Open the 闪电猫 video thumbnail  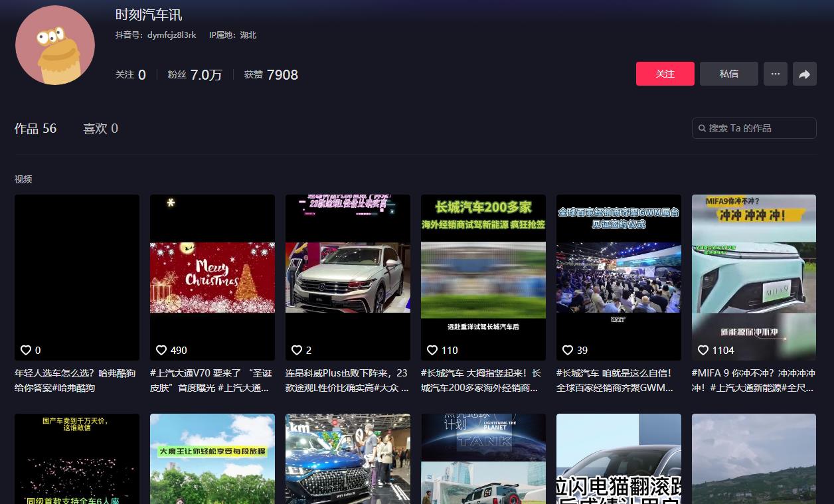pos(619,459)
